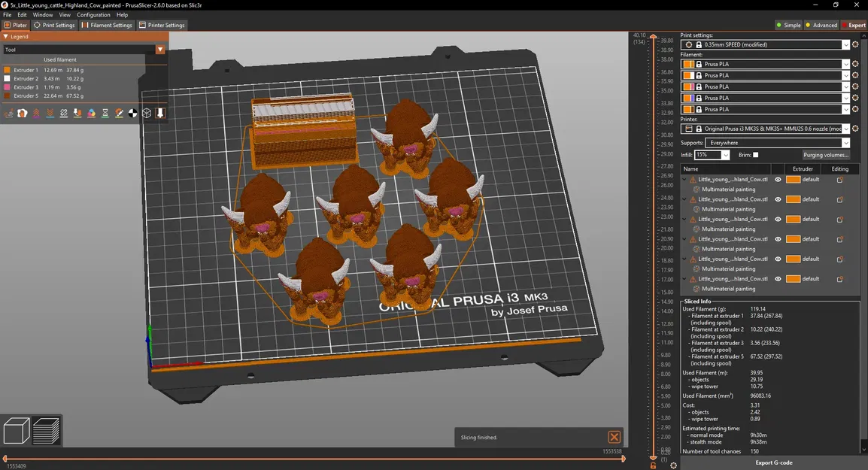Click extruder color swatch of first cow
This screenshot has width=868, height=470.
(x=794, y=180)
